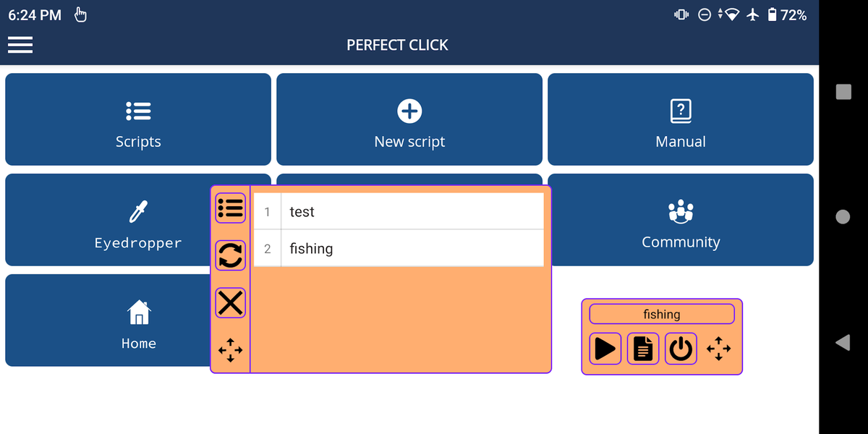The height and width of the screenshot is (434, 868).
Task: Tap the power icon on fishing widget
Action: 681,349
